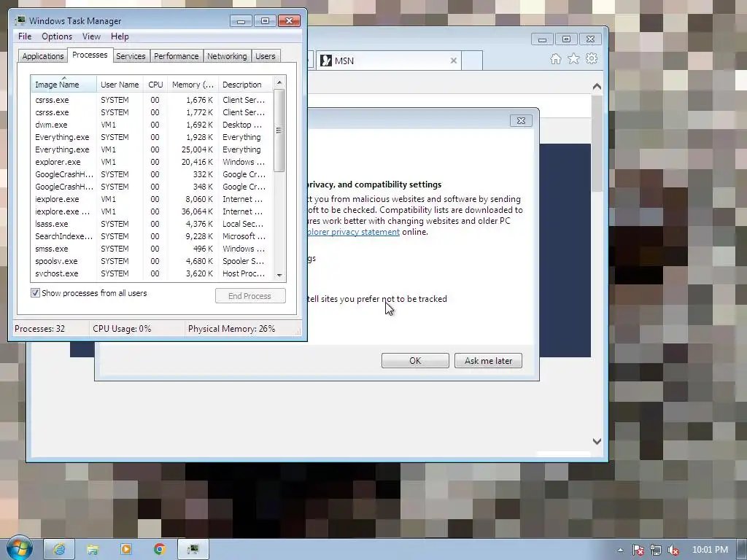Sort processes by User Name column

tap(120, 85)
